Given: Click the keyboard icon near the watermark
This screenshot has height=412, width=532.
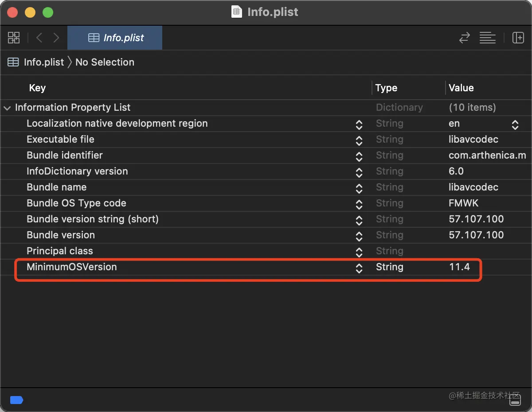Looking at the screenshot, I should (516, 400).
